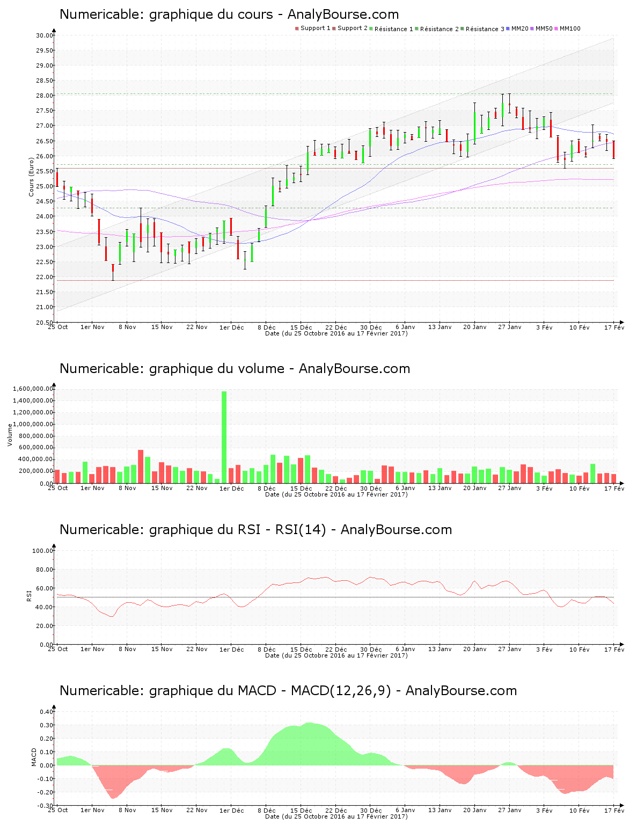Click '27 Janv' below the price chart
The image size is (644, 832).
[510, 327]
